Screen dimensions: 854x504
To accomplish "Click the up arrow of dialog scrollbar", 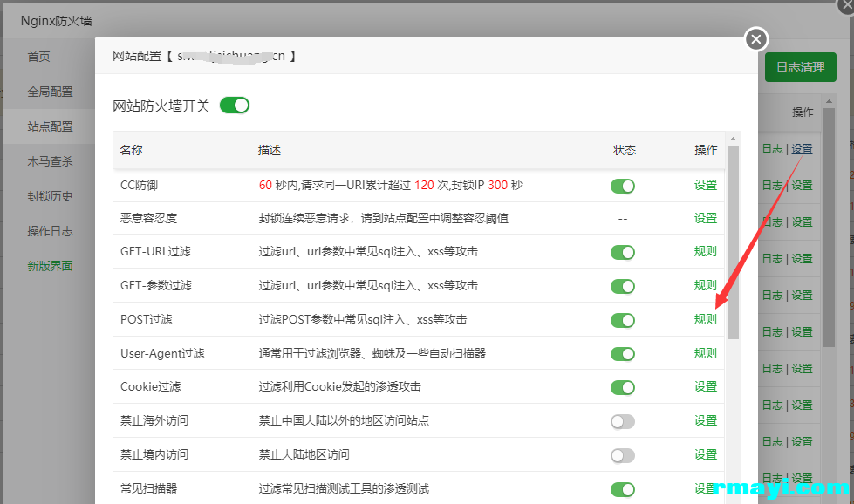I will pyautogui.click(x=733, y=139).
